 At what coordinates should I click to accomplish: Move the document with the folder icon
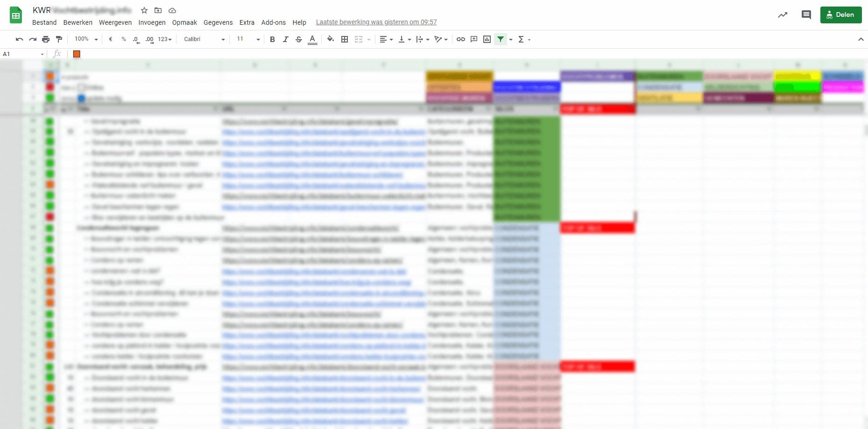click(x=158, y=10)
